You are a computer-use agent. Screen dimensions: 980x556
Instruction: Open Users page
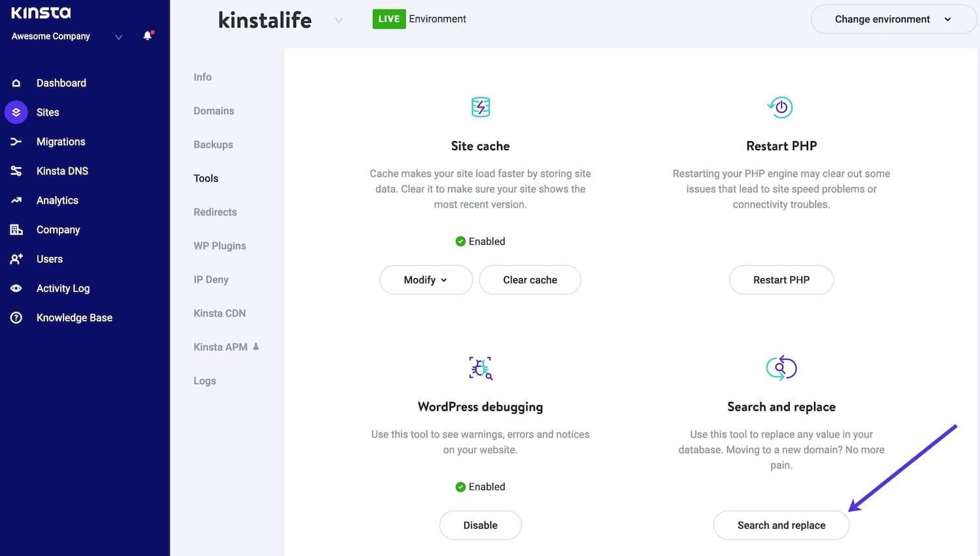point(50,259)
